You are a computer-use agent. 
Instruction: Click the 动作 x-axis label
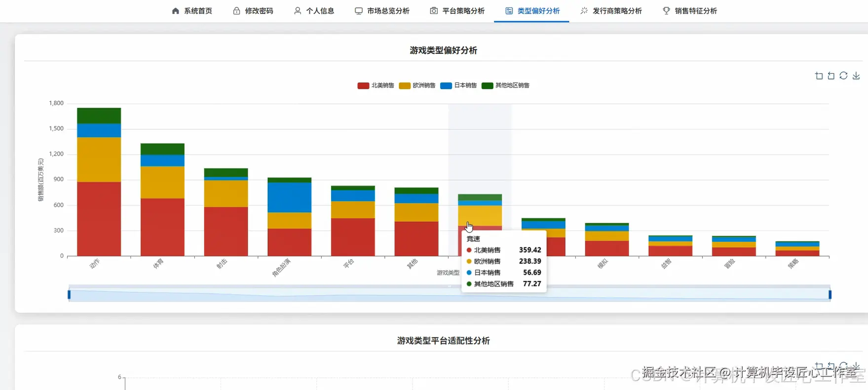94,264
